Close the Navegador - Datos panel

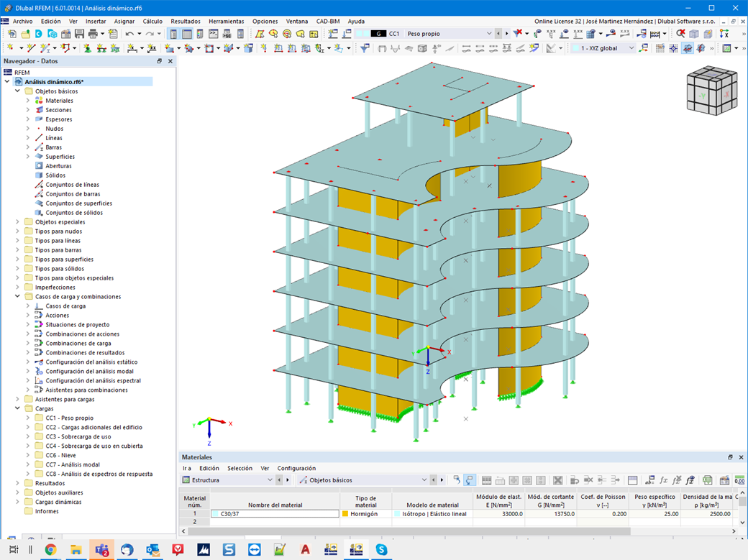click(170, 61)
